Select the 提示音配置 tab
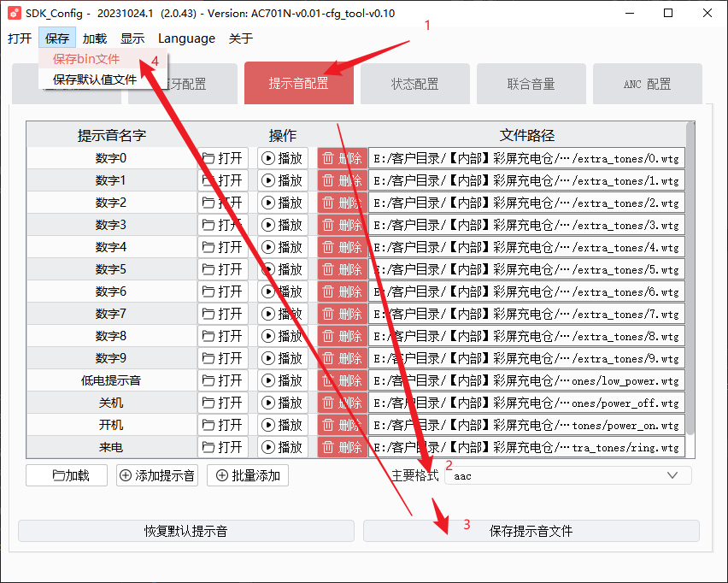Viewport: 728px width, 583px height. pyautogui.click(x=298, y=83)
